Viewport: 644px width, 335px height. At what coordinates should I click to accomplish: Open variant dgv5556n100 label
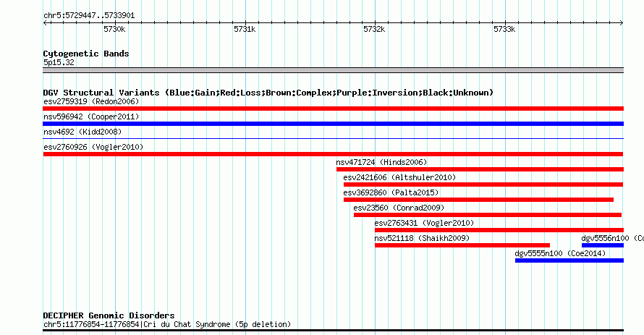click(x=612, y=238)
